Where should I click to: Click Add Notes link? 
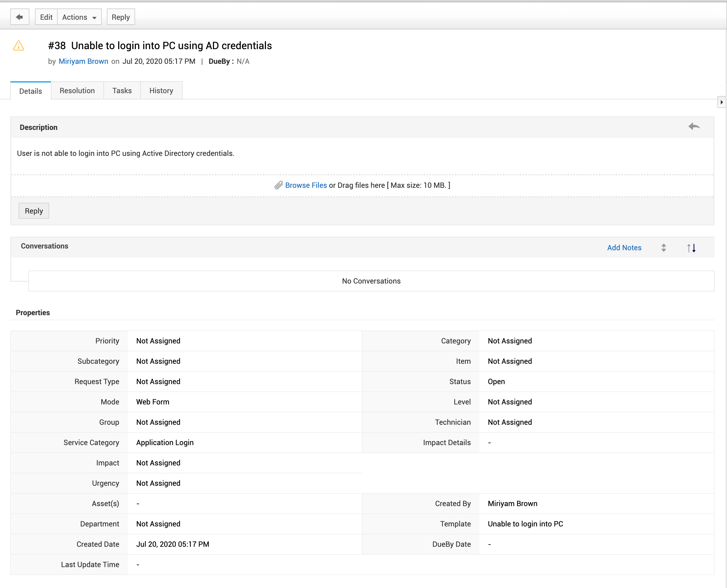click(x=624, y=248)
